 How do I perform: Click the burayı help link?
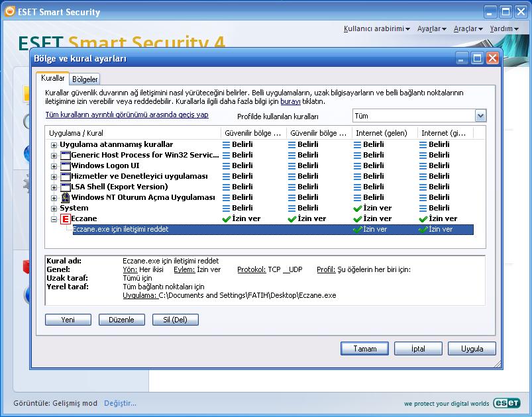click(290, 101)
